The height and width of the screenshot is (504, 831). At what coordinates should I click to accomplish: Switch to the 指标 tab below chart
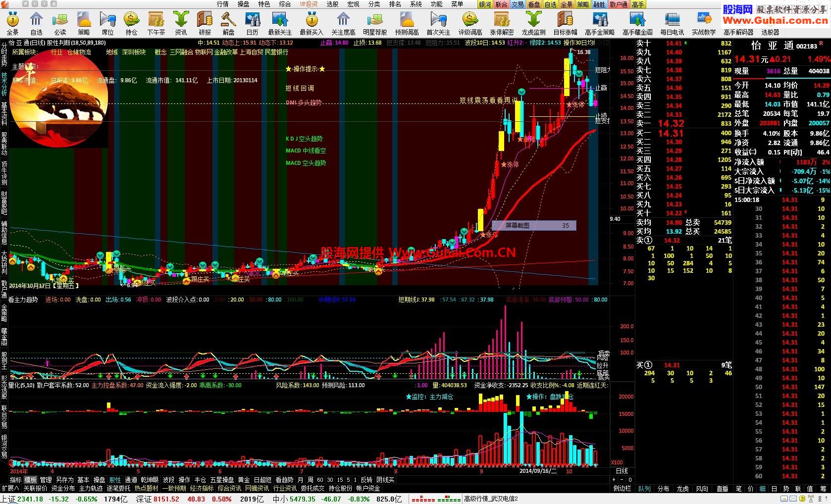pos(16,480)
